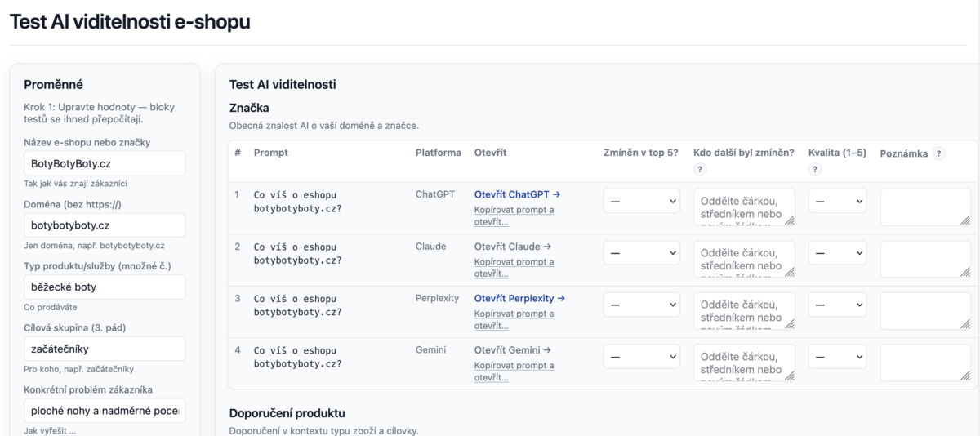Click the Prompt column header
The image size is (980, 436).
point(270,153)
